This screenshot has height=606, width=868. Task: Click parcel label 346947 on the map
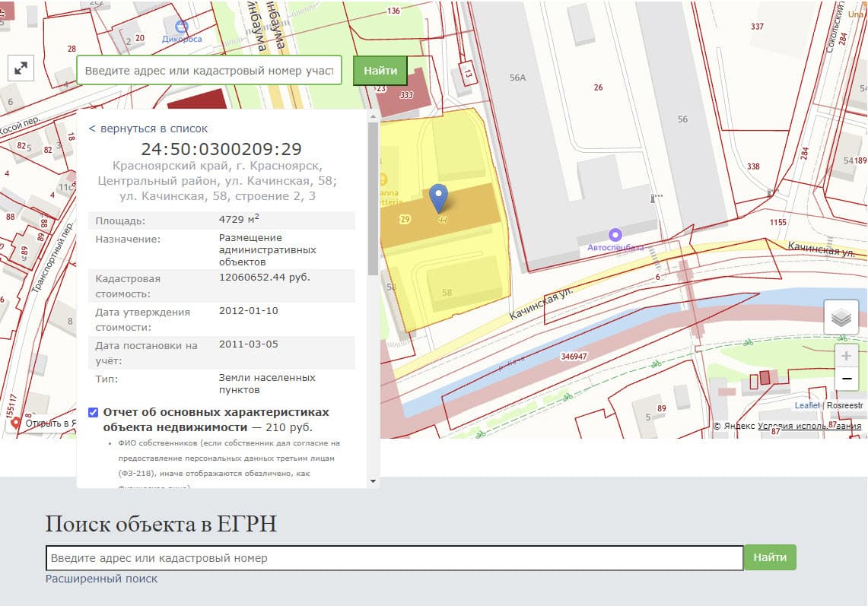point(574,357)
